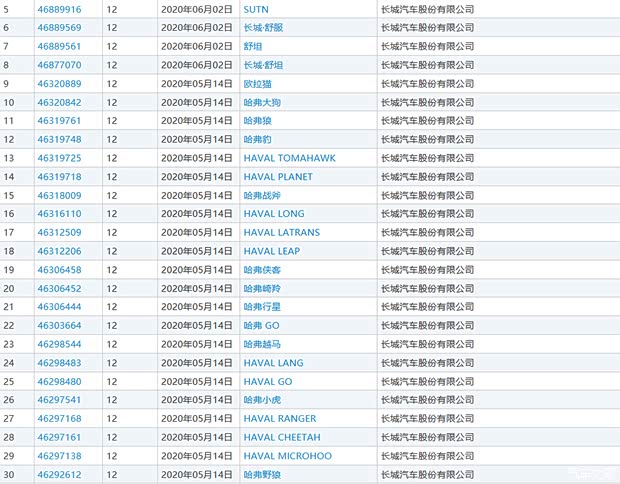Select the SUTN trademark link
This screenshot has height=484, width=620.
256,9
